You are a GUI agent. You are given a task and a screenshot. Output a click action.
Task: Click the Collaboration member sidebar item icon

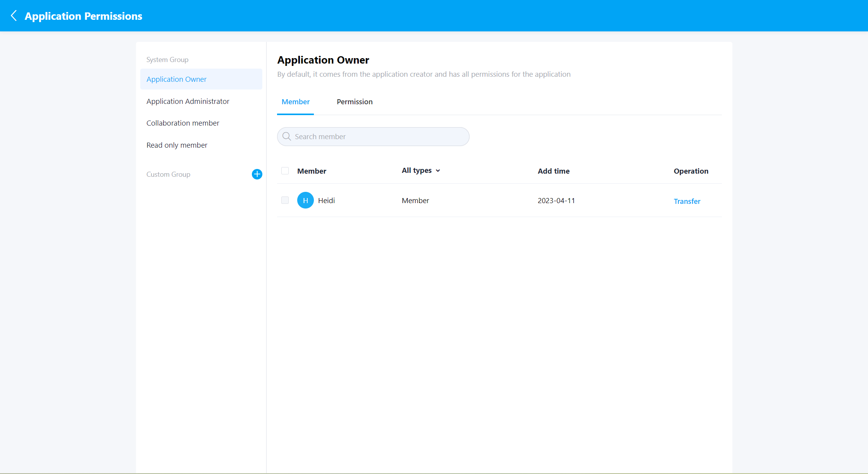[183, 122]
